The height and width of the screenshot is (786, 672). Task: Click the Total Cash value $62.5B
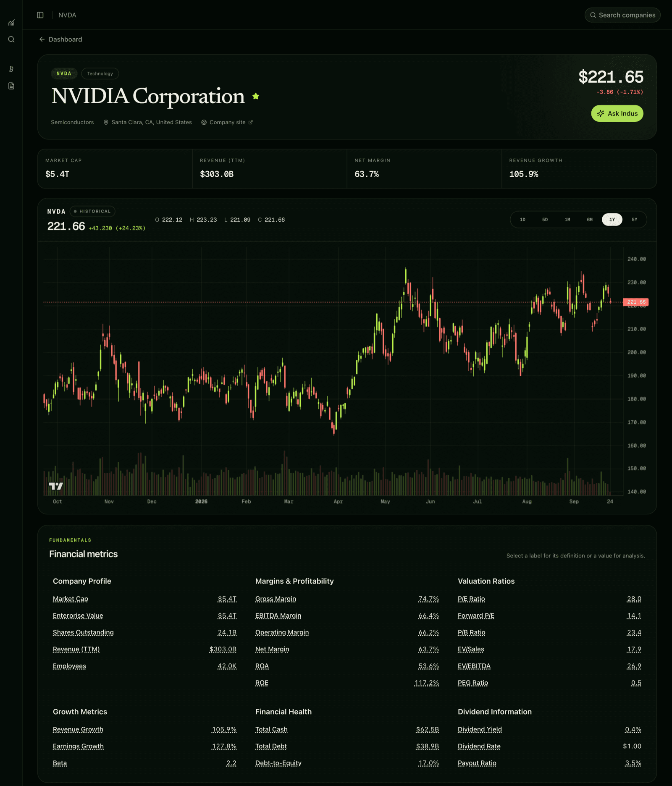coord(428,730)
